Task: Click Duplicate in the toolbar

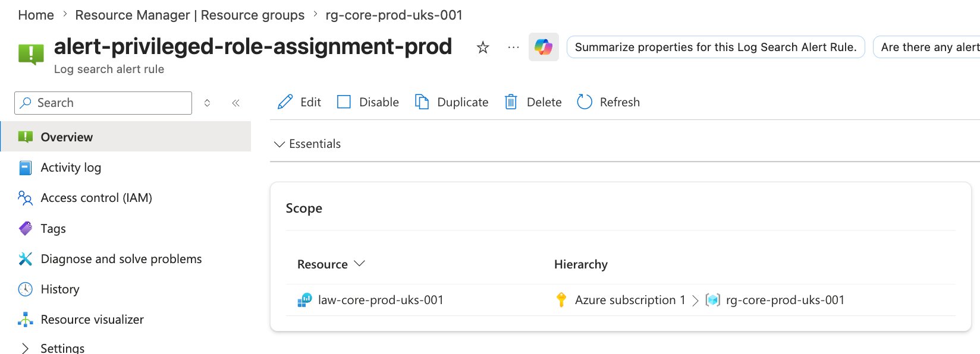Action: click(x=451, y=102)
